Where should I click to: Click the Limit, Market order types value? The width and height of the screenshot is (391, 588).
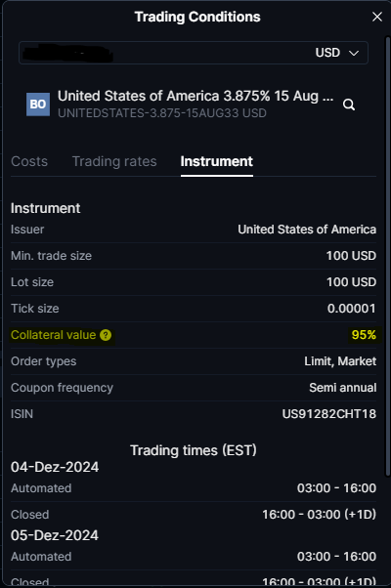(340, 361)
